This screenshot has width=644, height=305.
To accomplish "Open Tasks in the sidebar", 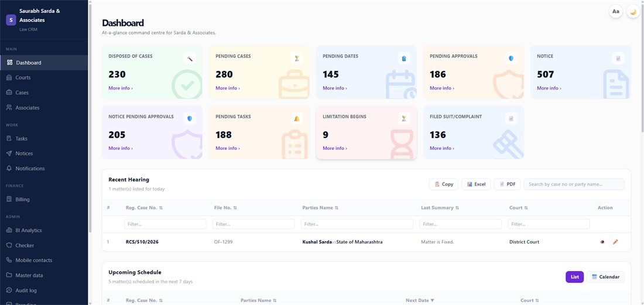I will coord(43,138).
